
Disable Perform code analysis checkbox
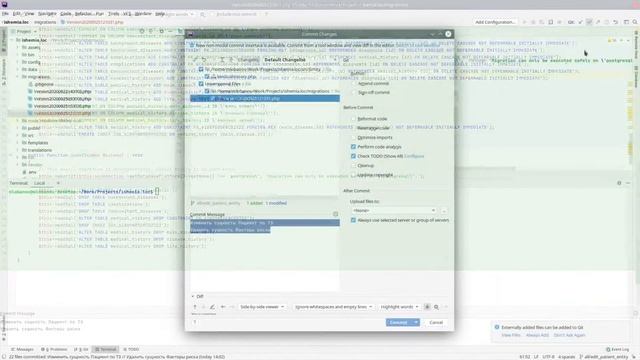click(x=353, y=147)
